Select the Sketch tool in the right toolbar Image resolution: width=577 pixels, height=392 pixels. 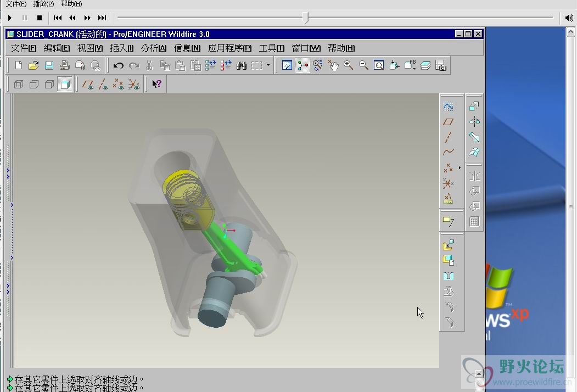click(448, 107)
